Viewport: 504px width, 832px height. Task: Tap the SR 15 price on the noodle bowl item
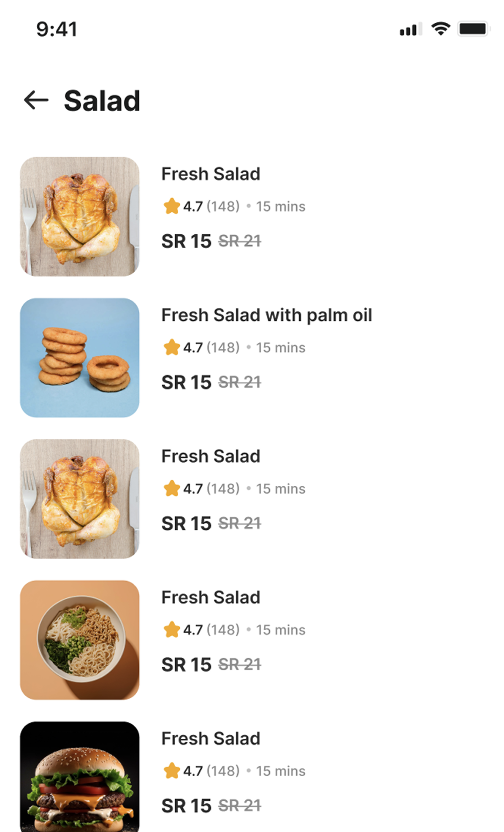pos(186,665)
